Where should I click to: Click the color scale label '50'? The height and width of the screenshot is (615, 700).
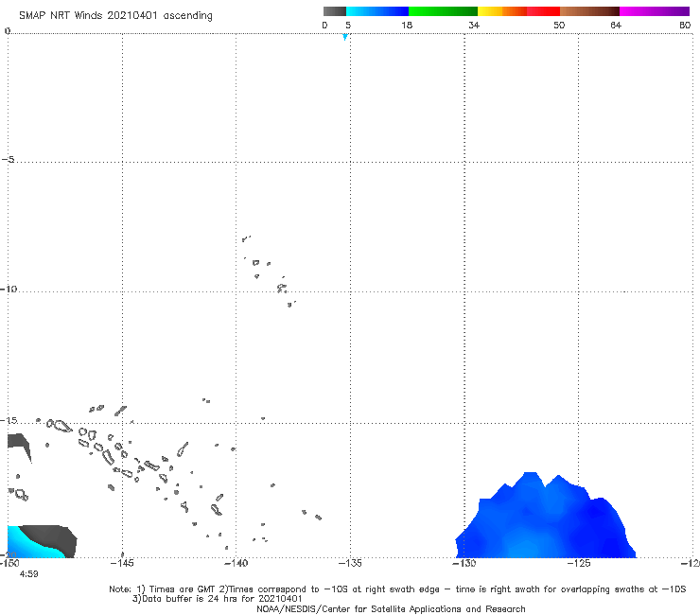click(x=559, y=25)
